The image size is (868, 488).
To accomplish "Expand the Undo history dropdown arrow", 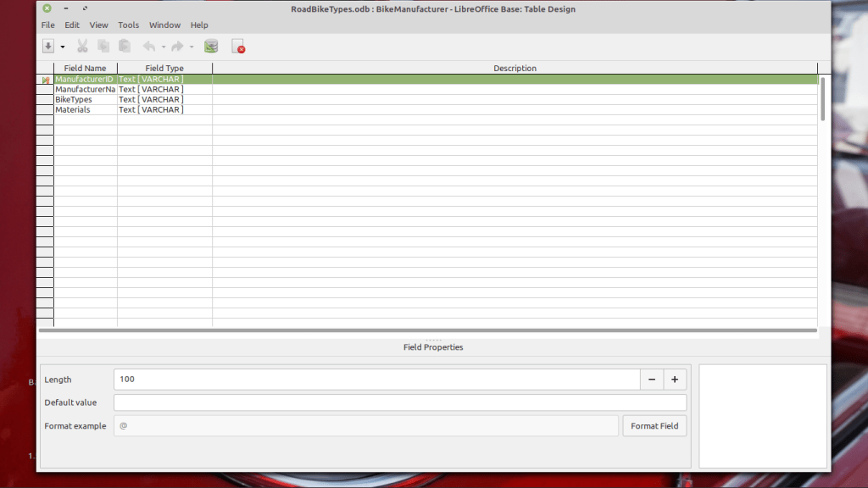I will [x=164, y=47].
